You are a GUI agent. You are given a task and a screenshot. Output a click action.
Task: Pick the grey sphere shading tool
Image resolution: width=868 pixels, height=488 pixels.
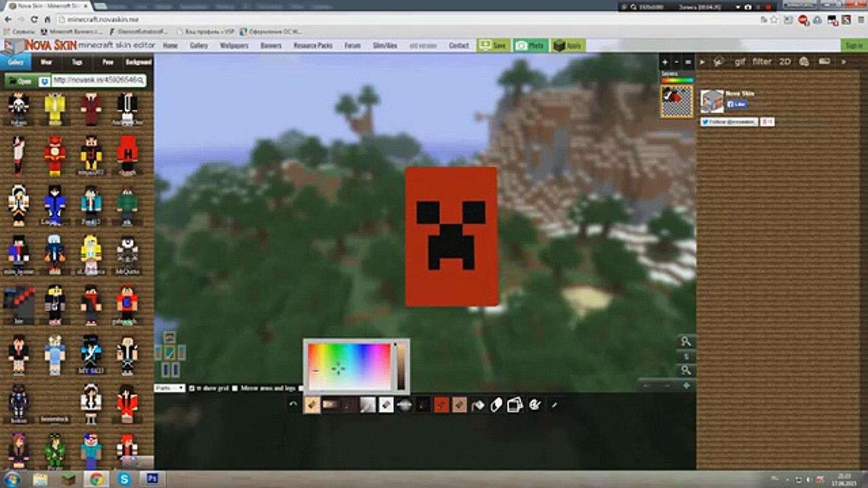pos(404,405)
